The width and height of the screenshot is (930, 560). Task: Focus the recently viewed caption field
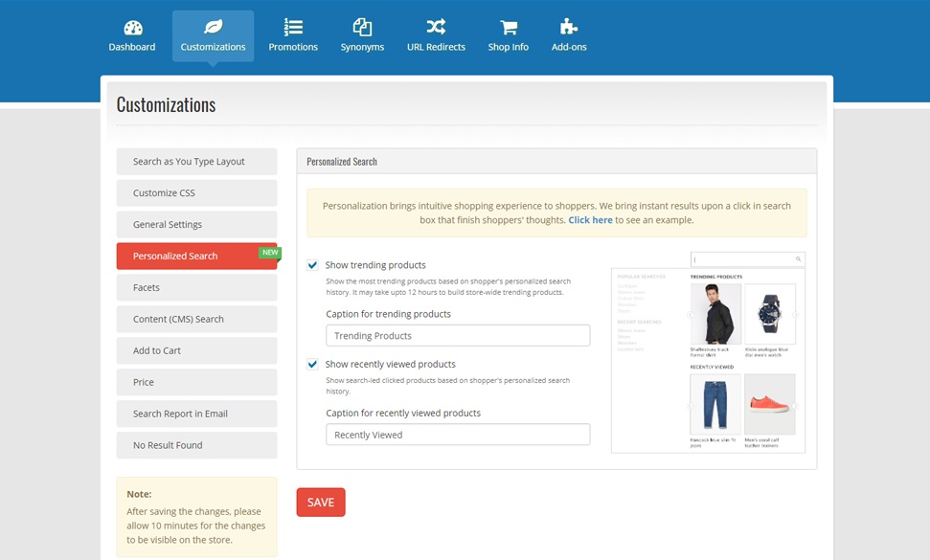pyautogui.click(x=458, y=436)
